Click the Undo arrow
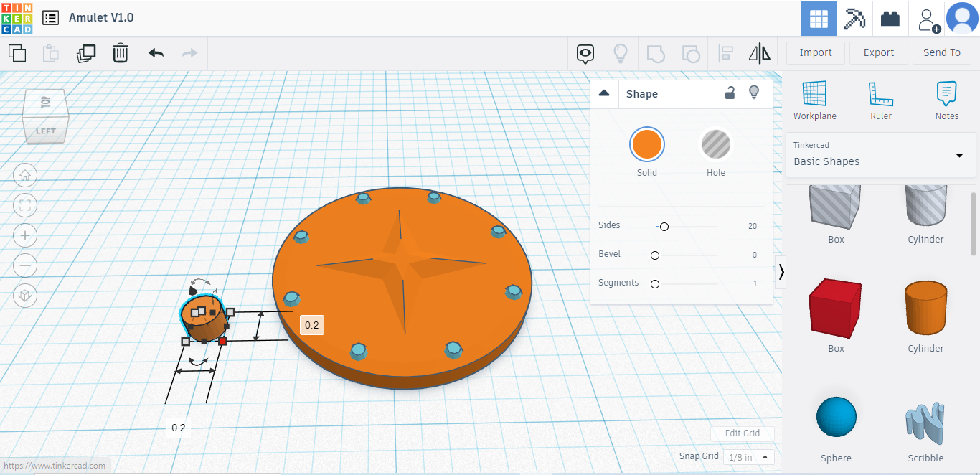This screenshot has height=475, width=980. coord(156,53)
